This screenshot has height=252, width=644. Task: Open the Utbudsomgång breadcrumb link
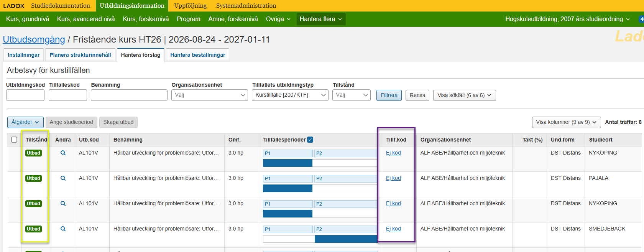34,40
